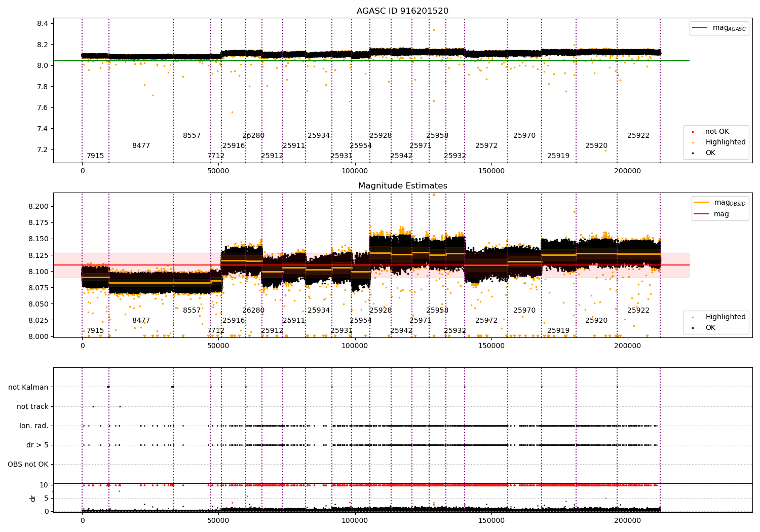The height and width of the screenshot is (532, 760).
Task: Click OBSID label '25958' in the AGASC ID plot
Action: pos(437,135)
